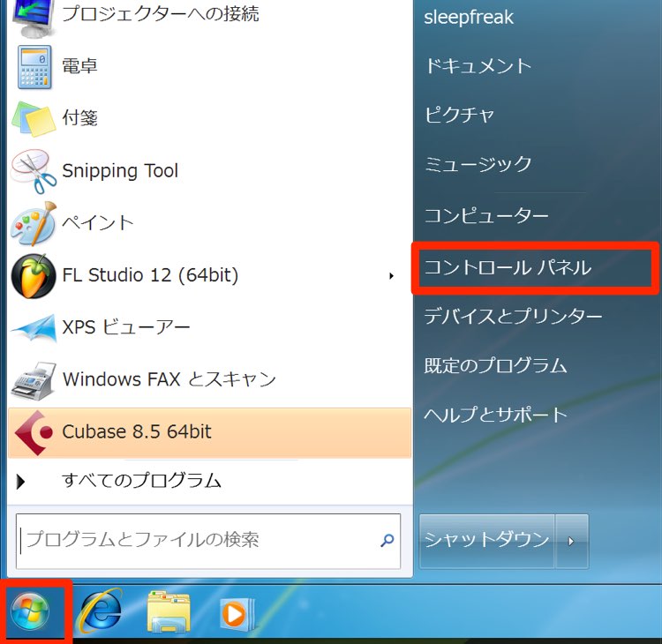662x644 pixels.
Task: Select プロジェクターへの接続 menu entry text
Action: [161, 13]
